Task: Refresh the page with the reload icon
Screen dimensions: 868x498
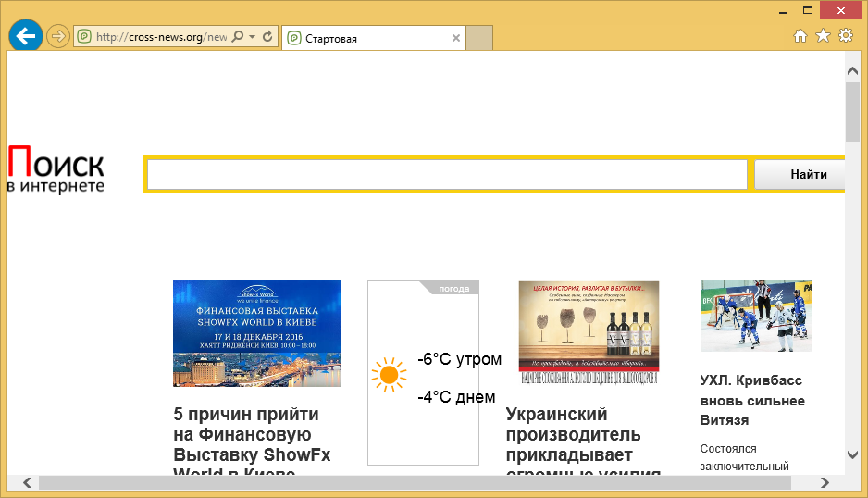Action: tap(267, 37)
